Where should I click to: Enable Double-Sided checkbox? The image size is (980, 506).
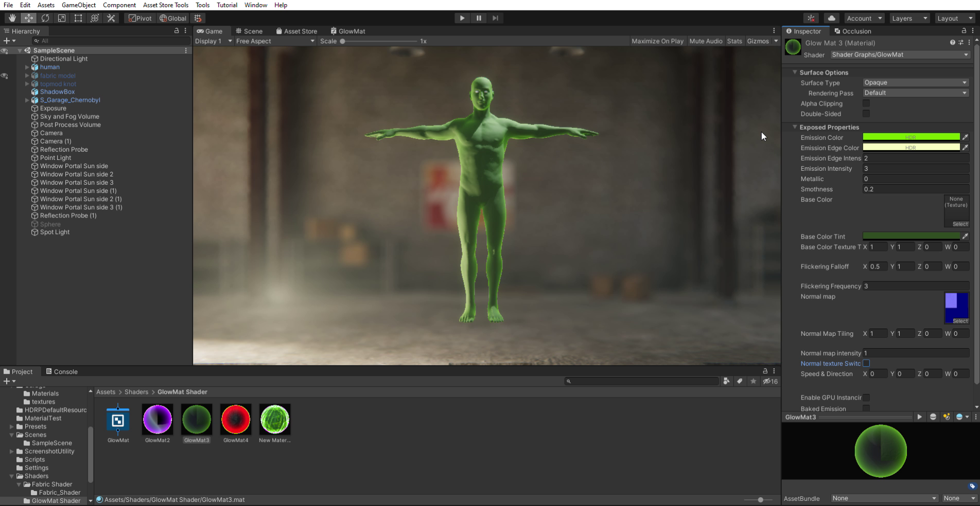tap(866, 114)
